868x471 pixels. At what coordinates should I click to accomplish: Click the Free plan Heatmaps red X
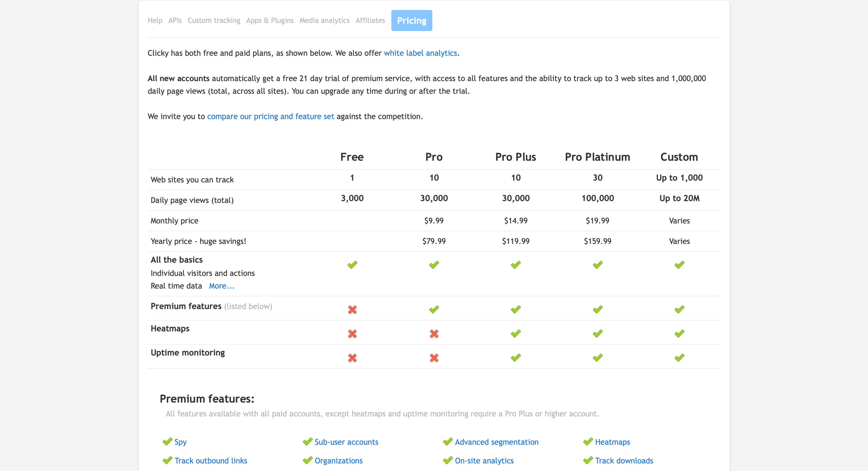pyautogui.click(x=352, y=334)
